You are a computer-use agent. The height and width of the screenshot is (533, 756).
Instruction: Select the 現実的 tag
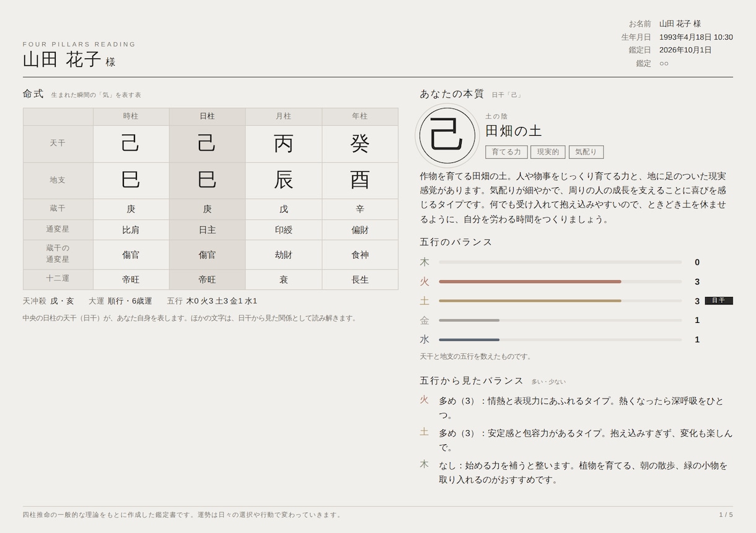pyautogui.click(x=548, y=152)
